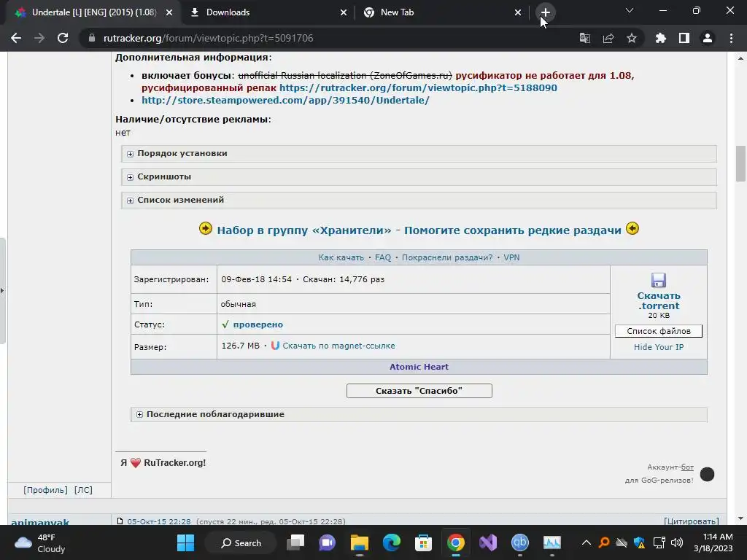Click the floppy disk download icon
The image size is (747, 560).
click(659, 280)
